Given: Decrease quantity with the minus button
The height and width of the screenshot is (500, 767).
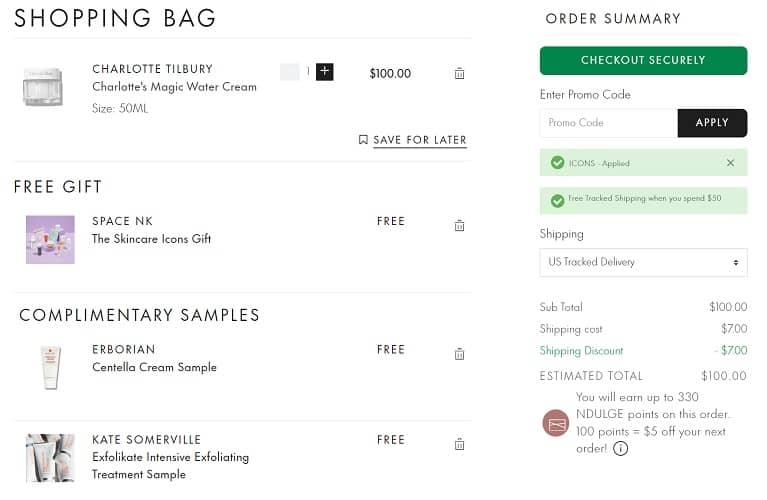Looking at the screenshot, I should [x=290, y=72].
